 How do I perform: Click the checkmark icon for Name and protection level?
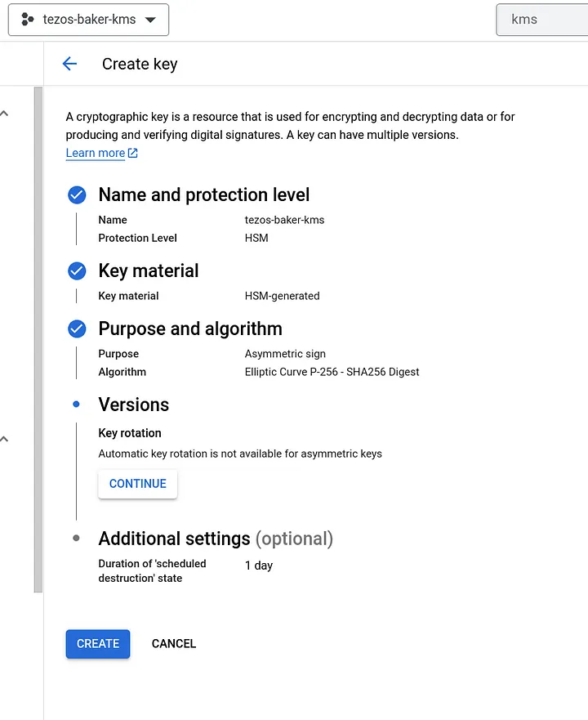(x=77, y=195)
